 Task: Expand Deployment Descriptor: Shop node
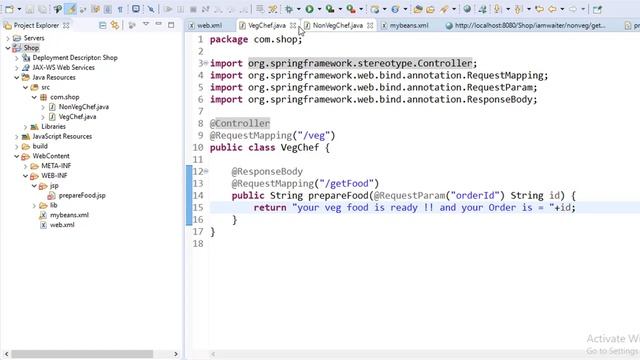[x=17, y=58]
